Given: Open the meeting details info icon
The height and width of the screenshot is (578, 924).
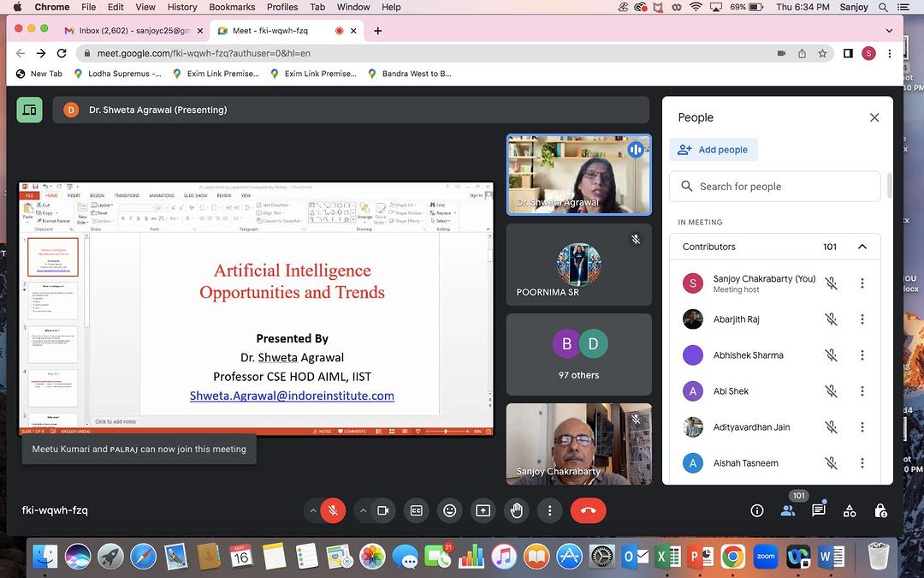Looking at the screenshot, I should [756, 510].
